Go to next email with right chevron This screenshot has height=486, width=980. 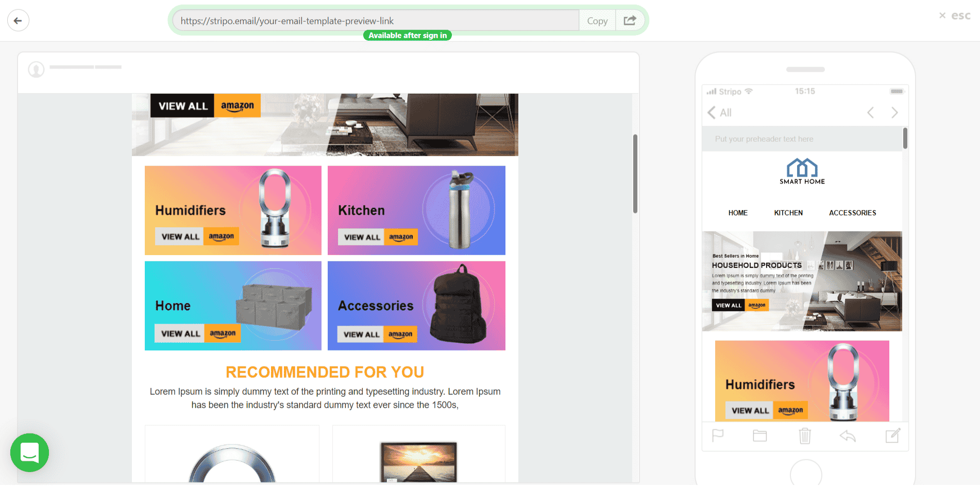894,112
